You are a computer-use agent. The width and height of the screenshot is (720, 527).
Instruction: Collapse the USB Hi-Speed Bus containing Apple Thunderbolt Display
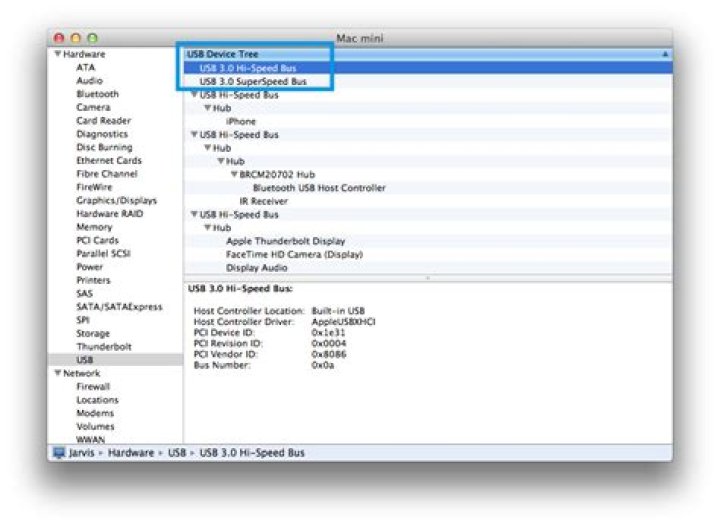194,214
